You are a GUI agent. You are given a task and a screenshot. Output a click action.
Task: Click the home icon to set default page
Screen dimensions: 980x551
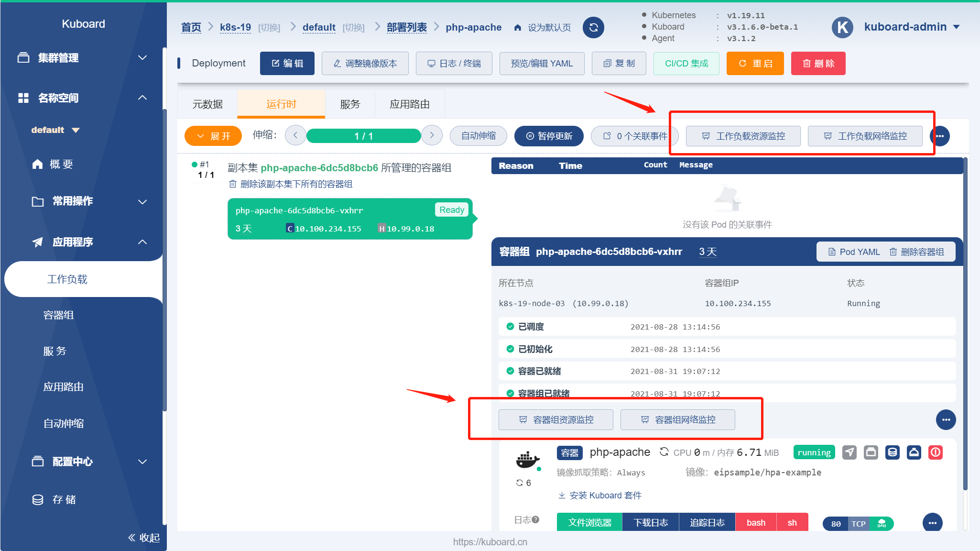point(517,28)
